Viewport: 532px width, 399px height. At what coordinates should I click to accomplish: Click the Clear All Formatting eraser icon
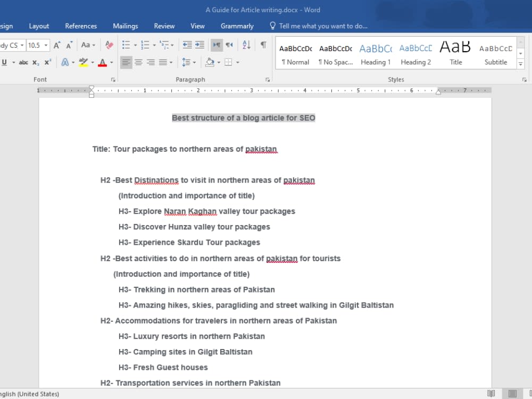(109, 45)
